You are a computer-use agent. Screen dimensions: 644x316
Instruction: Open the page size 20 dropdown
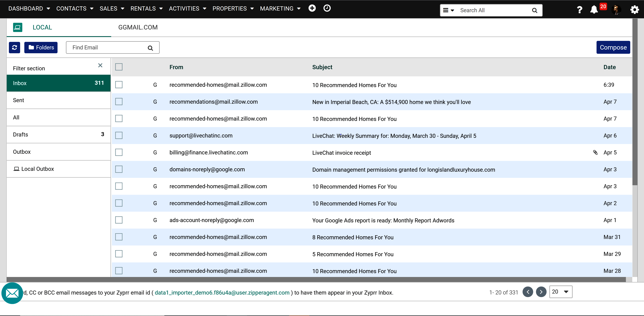click(560, 292)
